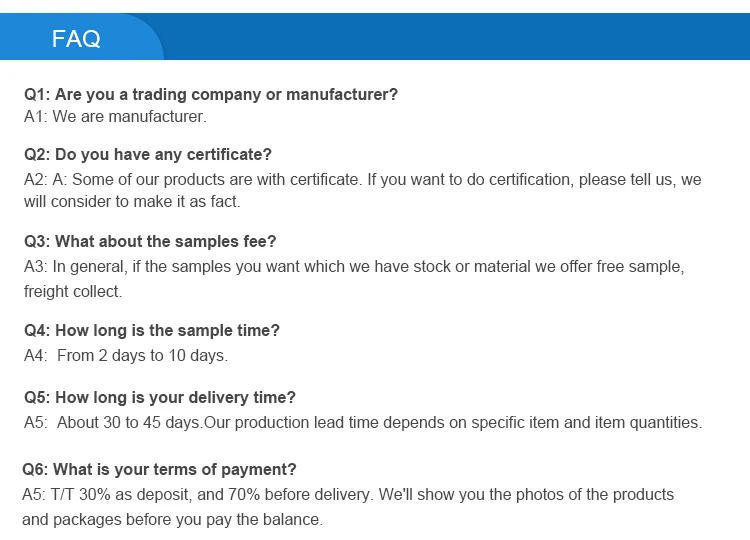Select the Q6 terms of payment question

click(159, 470)
